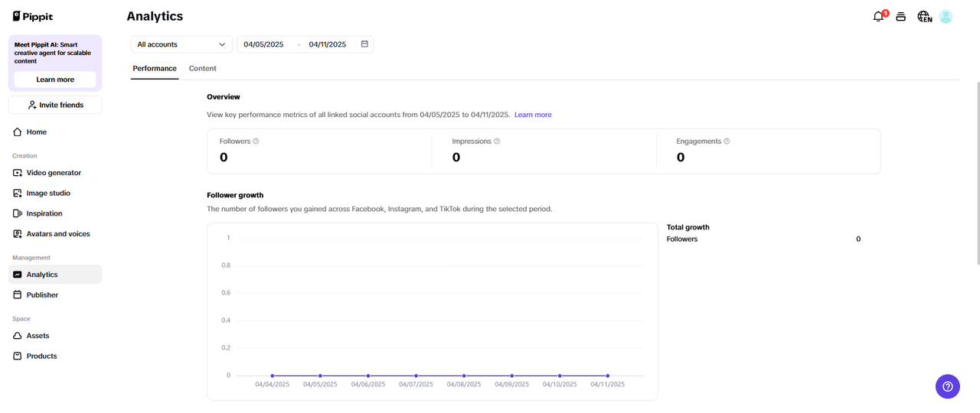
Task: Click the end date 04/11/2025 field
Action: (x=328, y=44)
